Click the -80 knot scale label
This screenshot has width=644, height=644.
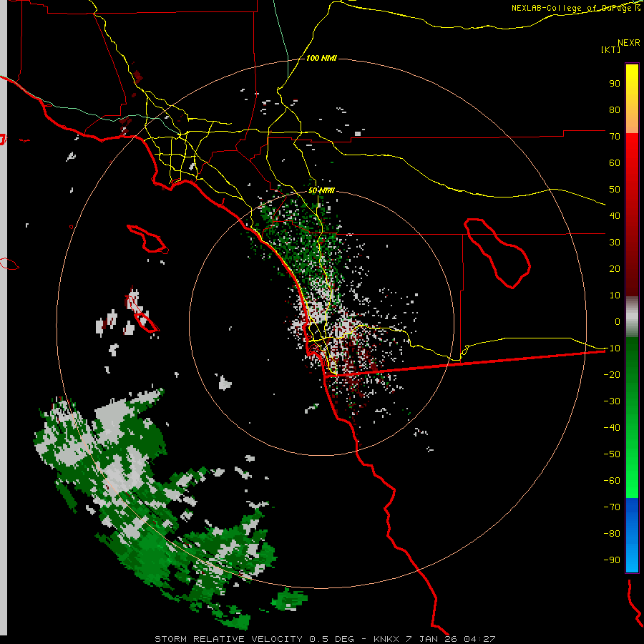(612, 534)
